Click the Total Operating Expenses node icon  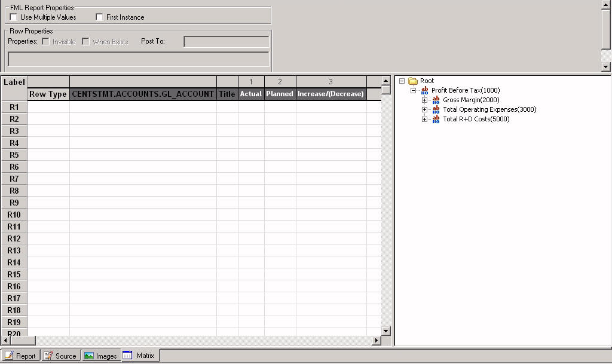[x=436, y=109]
